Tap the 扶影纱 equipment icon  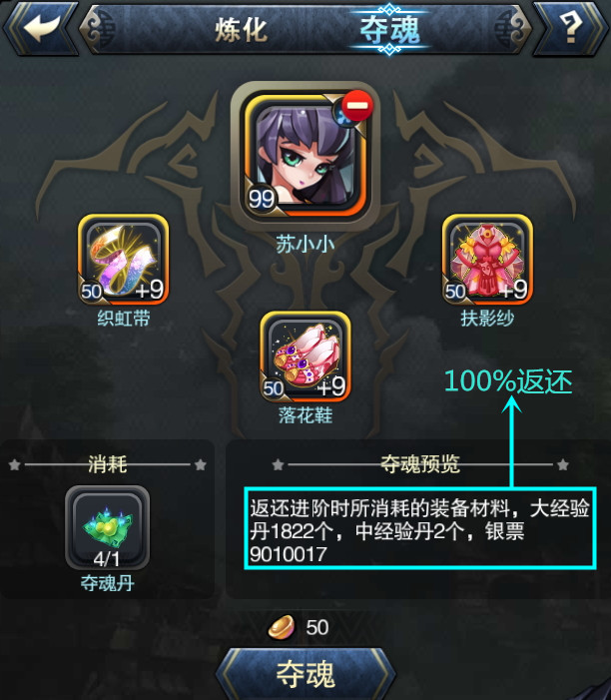pos(487,260)
